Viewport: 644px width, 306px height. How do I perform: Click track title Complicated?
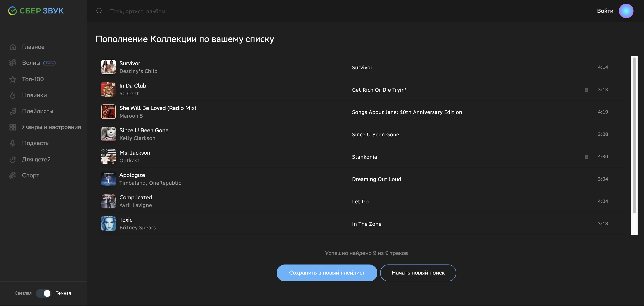pos(136,197)
